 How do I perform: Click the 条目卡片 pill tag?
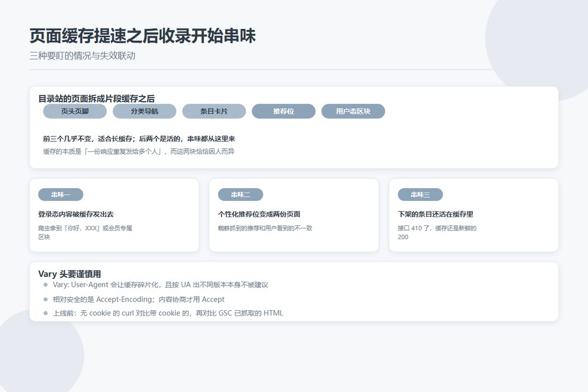coord(214,111)
